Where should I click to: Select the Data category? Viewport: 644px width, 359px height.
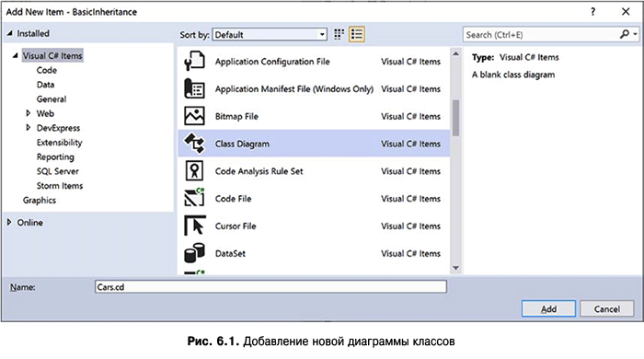tap(45, 85)
